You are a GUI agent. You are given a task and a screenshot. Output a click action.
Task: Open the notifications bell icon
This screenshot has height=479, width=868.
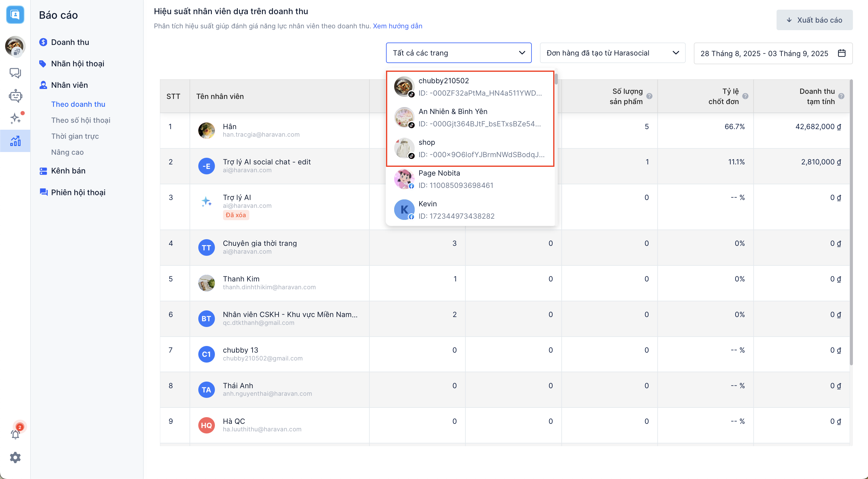(15, 434)
